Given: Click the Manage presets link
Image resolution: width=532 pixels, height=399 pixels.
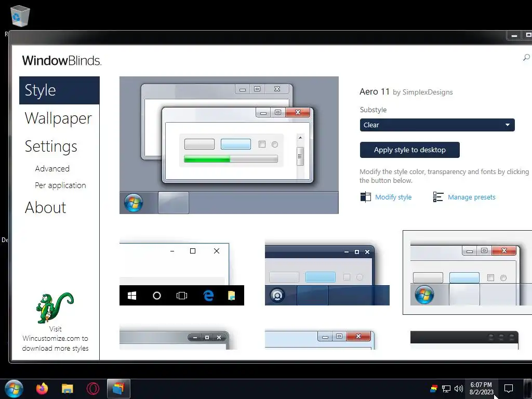Looking at the screenshot, I should [471, 197].
